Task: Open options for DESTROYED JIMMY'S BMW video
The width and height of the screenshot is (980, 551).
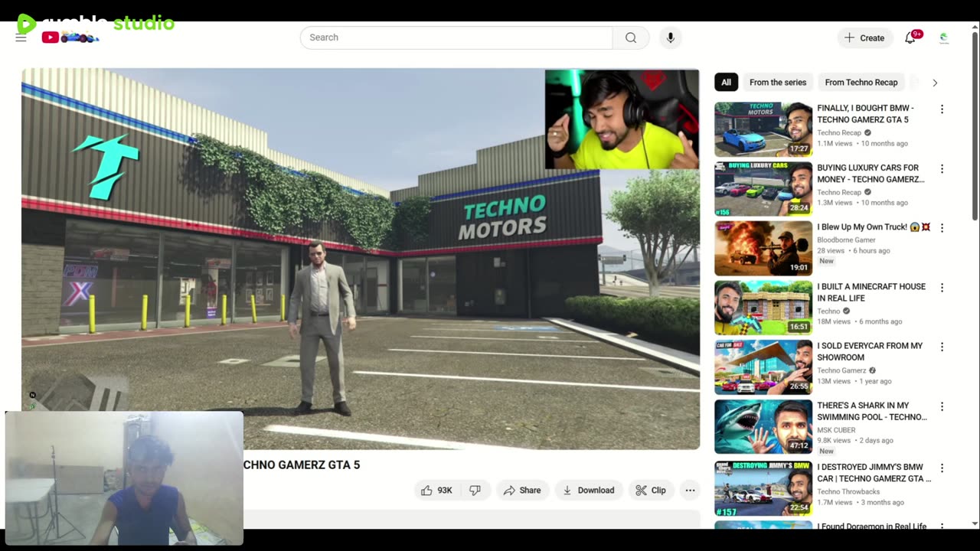Action: tap(942, 468)
